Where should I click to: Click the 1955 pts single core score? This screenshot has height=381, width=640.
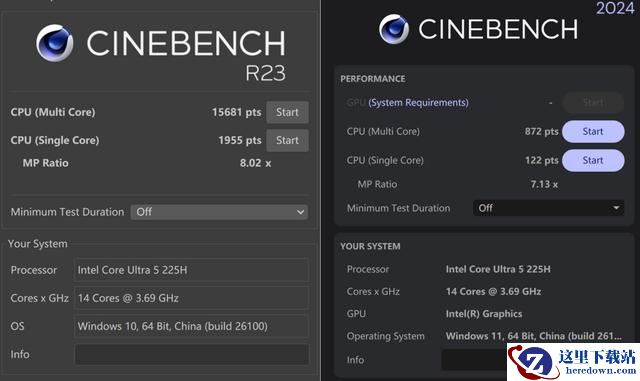[x=240, y=140]
